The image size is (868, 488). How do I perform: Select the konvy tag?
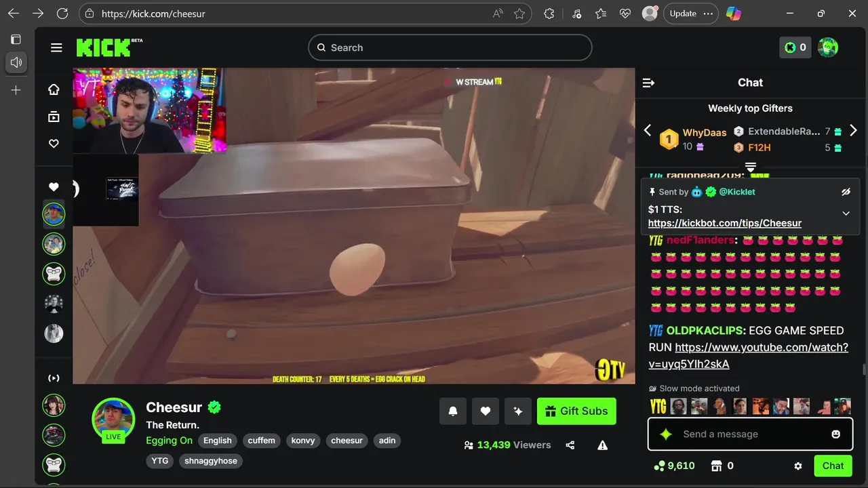click(x=303, y=441)
